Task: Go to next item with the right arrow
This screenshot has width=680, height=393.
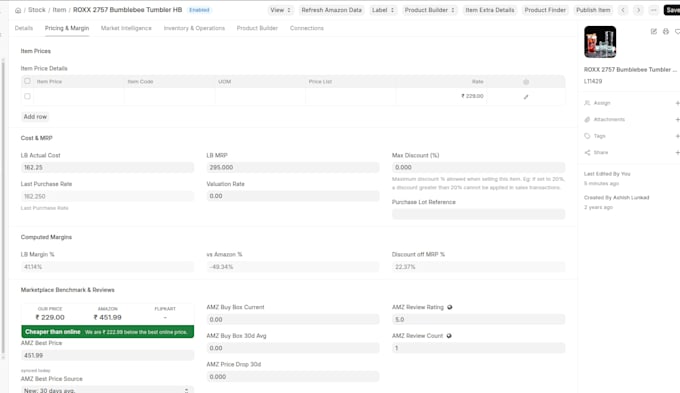Action: pyautogui.click(x=638, y=10)
